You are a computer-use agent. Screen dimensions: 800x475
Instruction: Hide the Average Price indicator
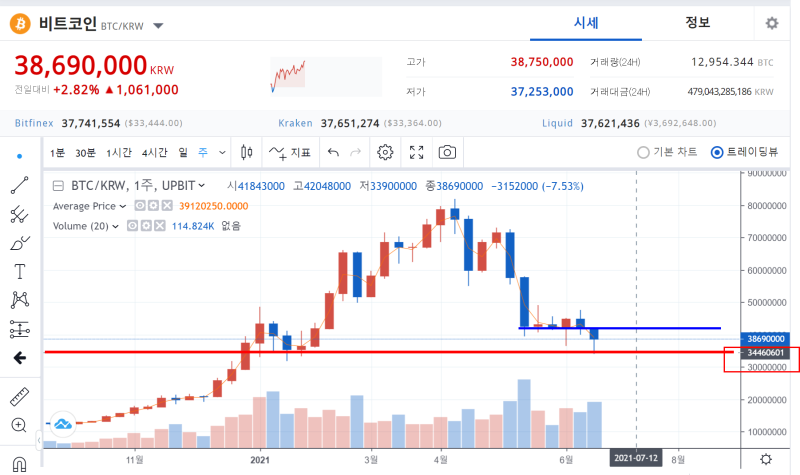[139, 206]
